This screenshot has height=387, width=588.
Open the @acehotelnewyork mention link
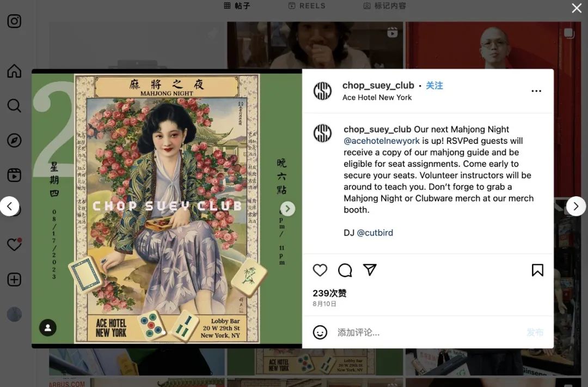coord(381,141)
